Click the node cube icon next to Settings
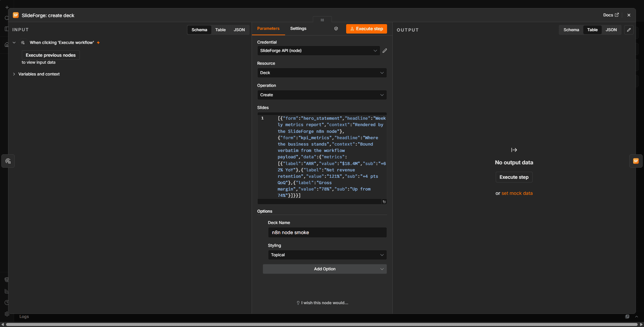 [x=336, y=29]
